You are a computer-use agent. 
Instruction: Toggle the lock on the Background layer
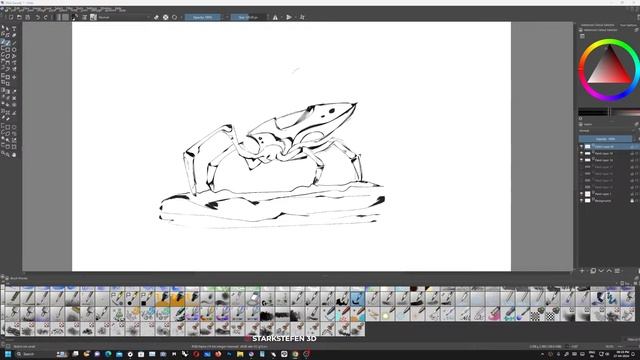pos(632,200)
